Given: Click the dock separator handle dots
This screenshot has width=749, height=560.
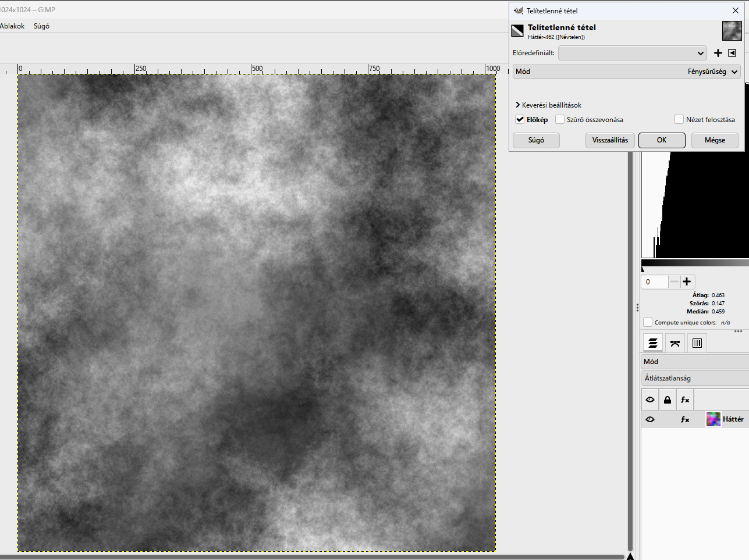Looking at the screenshot, I should tap(637, 307).
